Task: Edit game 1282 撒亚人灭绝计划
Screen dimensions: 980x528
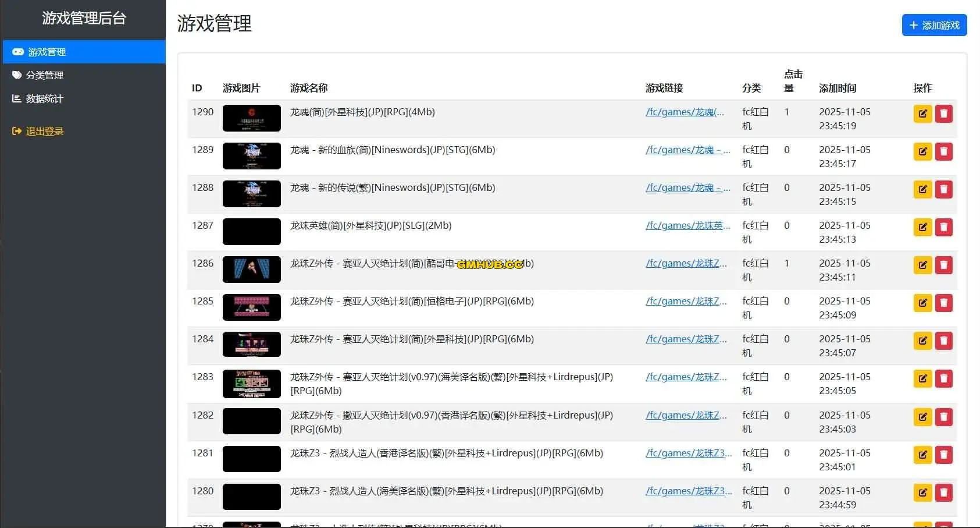Action: click(x=922, y=417)
